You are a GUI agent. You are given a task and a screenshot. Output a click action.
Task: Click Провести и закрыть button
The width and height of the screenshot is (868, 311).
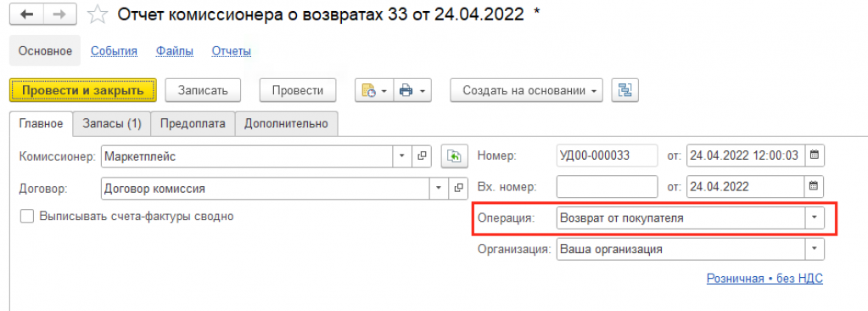point(83,90)
